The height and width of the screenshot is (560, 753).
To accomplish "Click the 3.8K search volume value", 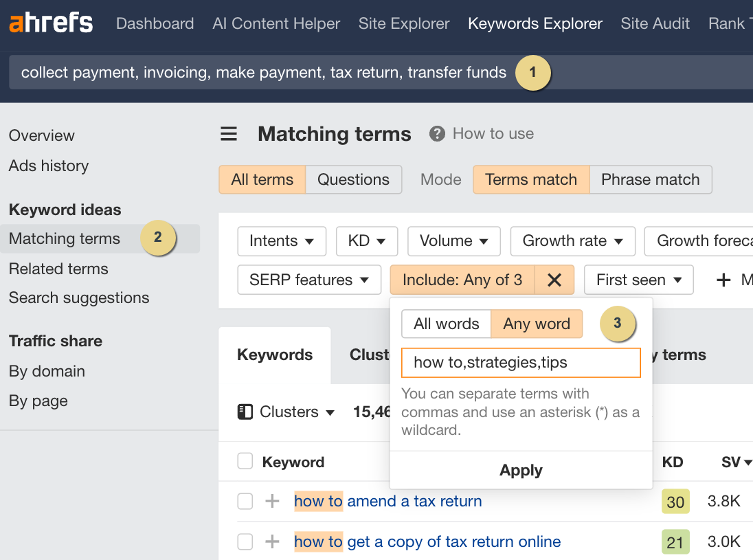I will click(723, 501).
